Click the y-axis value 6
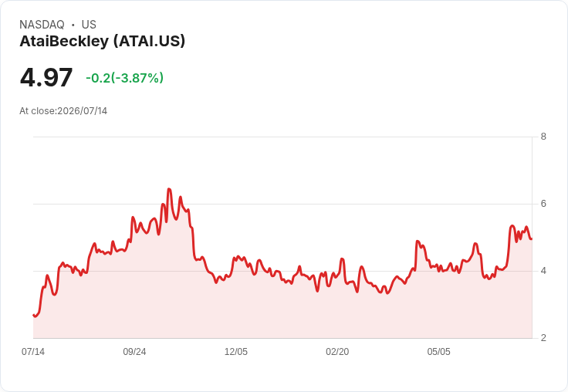 (x=543, y=204)
